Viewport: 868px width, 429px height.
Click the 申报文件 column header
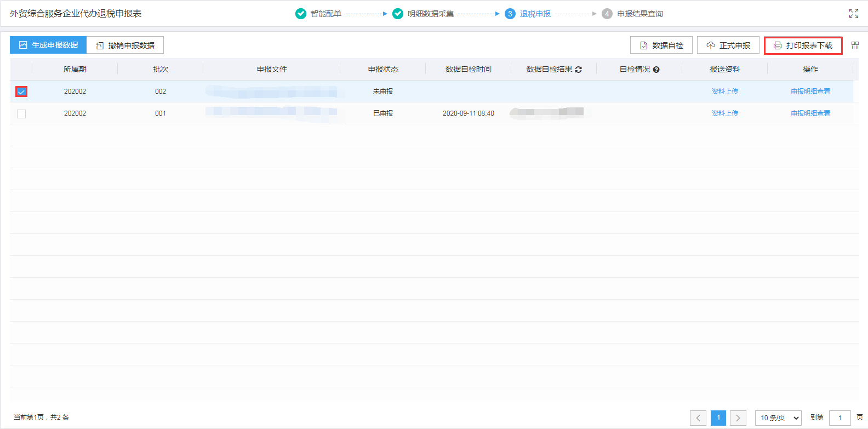pyautogui.click(x=272, y=69)
